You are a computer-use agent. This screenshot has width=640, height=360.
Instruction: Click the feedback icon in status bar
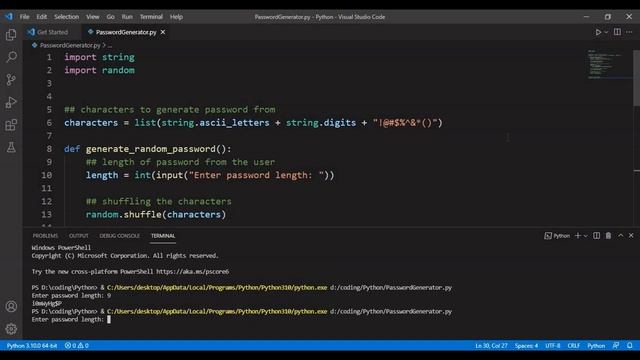(616, 346)
